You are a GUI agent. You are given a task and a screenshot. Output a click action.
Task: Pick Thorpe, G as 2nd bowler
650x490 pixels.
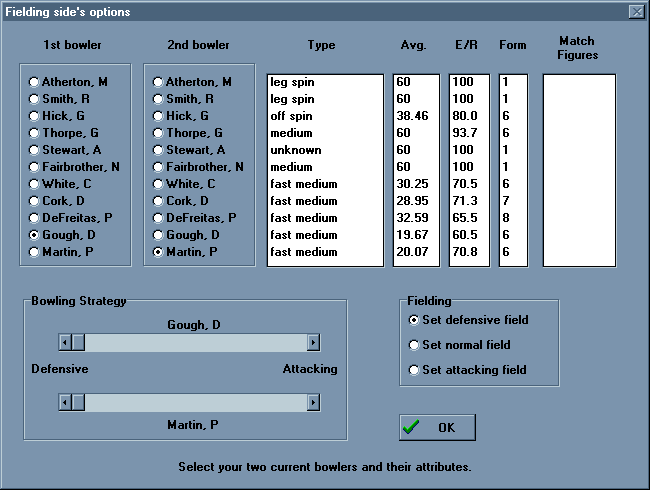click(158, 133)
